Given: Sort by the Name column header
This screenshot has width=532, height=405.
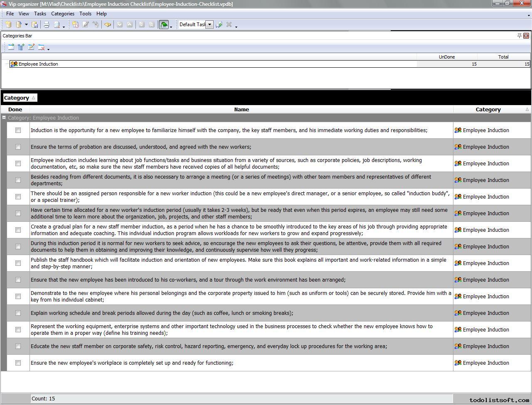Looking at the screenshot, I should click(241, 110).
